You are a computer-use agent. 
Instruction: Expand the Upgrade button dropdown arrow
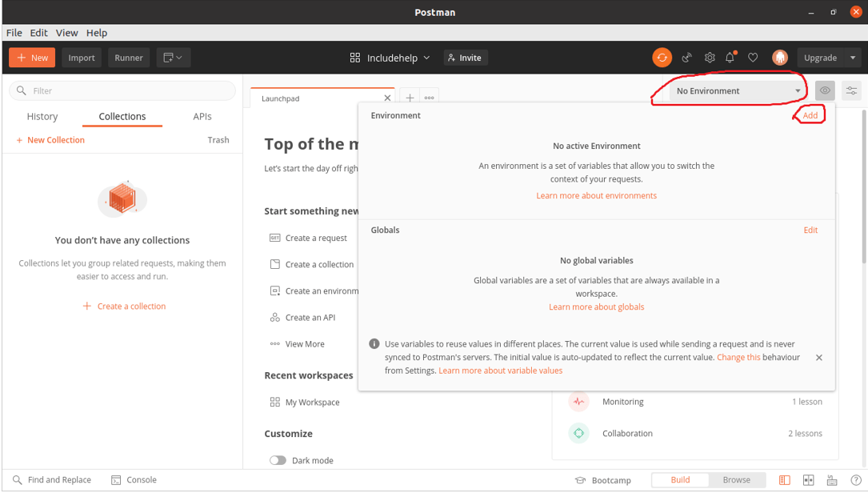(x=854, y=57)
